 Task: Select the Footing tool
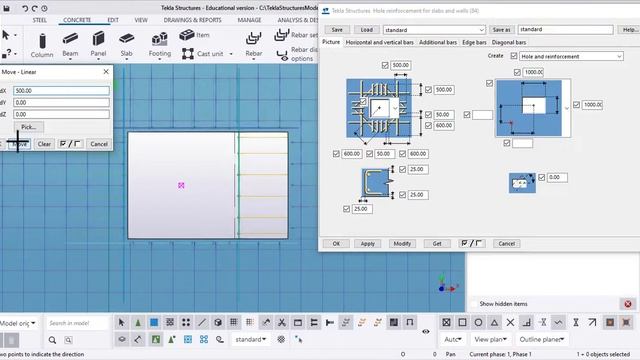pyautogui.click(x=160, y=45)
